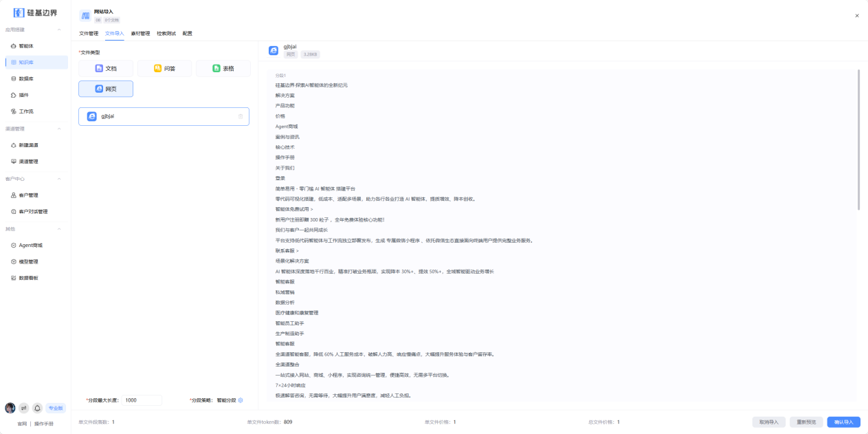The image size is (868, 434).
Task: Click the 专业版 badge
Action: click(x=56, y=408)
